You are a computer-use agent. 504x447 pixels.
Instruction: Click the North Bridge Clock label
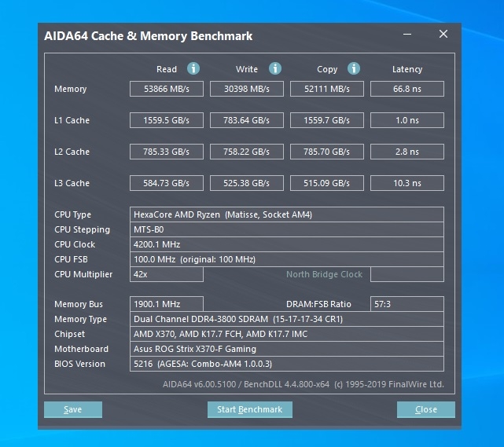pos(324,274)
